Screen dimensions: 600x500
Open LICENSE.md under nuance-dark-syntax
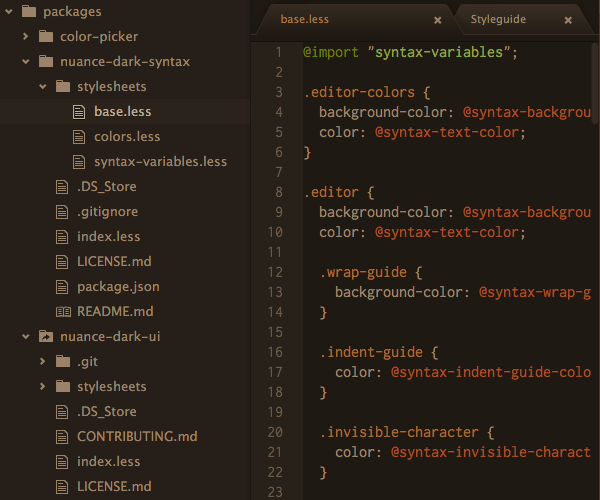click(114, 262)
